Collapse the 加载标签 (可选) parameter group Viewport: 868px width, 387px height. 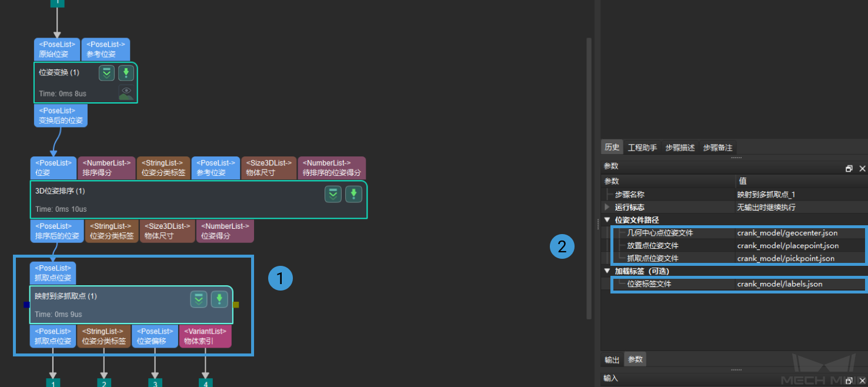pyautogui.click(x=607, y=271)
